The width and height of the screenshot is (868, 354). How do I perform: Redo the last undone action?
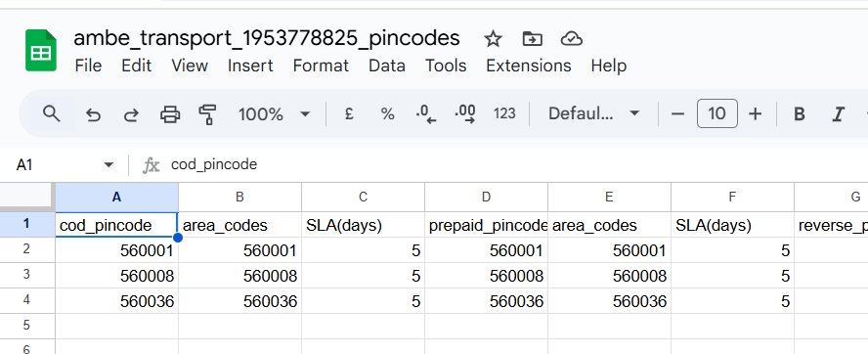(131, 114)
